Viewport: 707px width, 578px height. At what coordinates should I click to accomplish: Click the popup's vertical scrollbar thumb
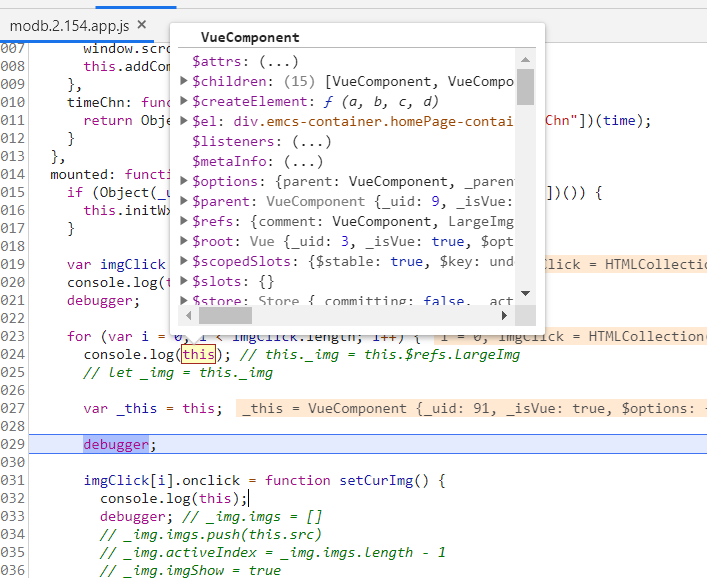(x=526, y=87)
